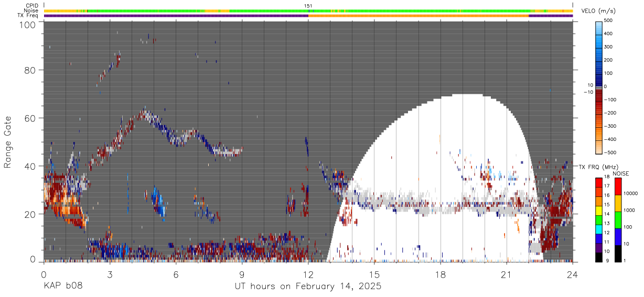
Task: Click the 'TX Freq' row label
Action: tap(28, 15)
